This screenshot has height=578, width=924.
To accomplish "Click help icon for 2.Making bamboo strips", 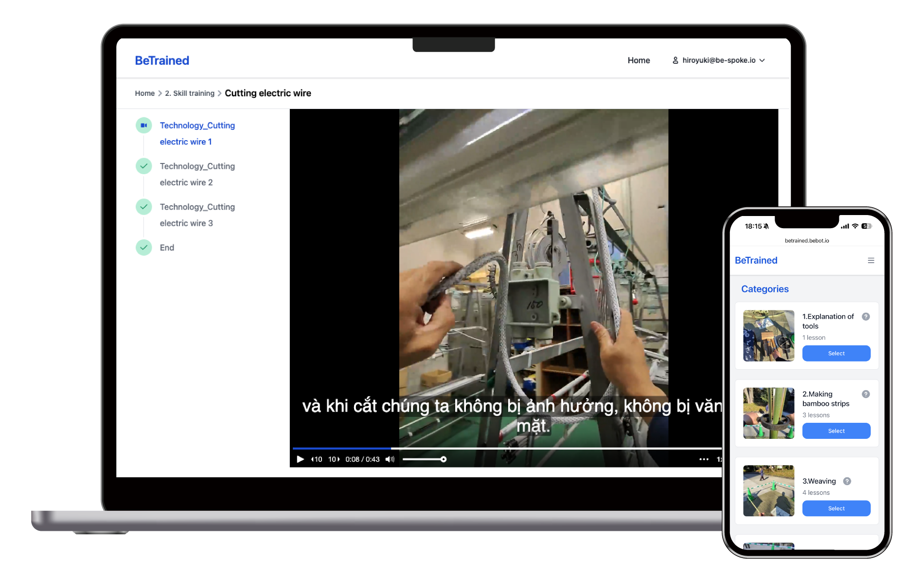I will [866, 394].
